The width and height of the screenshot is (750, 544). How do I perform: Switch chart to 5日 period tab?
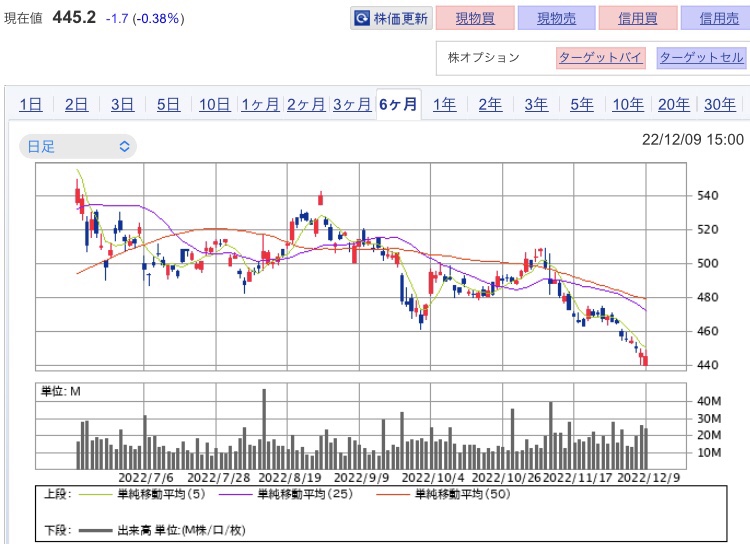tap(168, 104)
